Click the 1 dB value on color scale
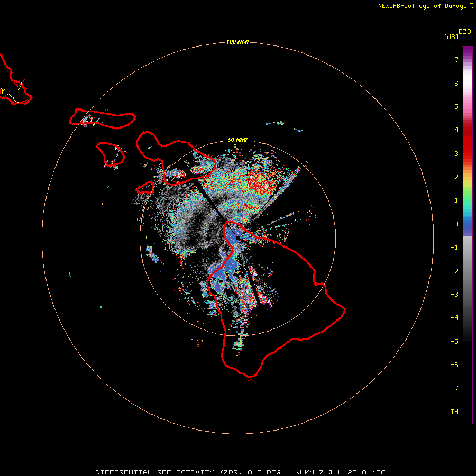This screenshot has height=476, width=476. (x=456, y=200)
